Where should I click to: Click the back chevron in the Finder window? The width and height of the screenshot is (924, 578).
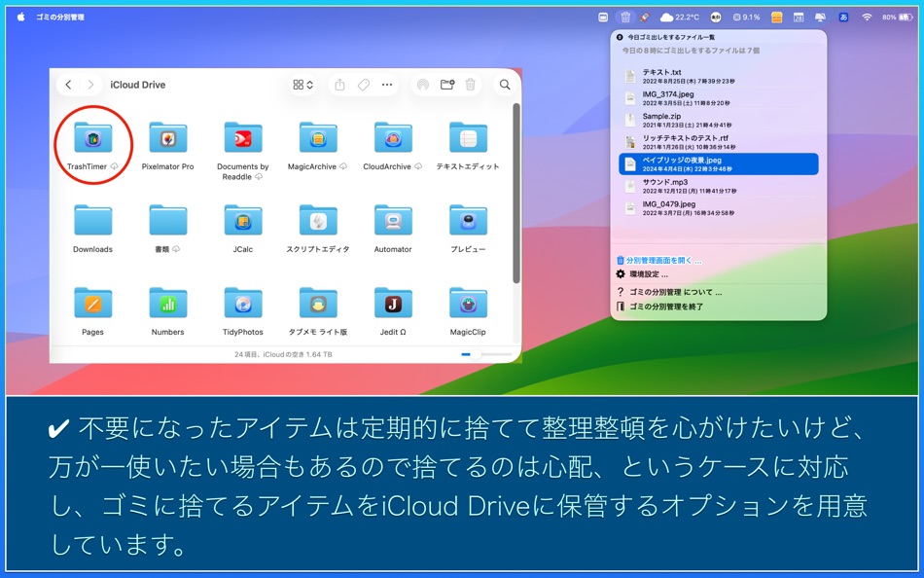point(68,85)
